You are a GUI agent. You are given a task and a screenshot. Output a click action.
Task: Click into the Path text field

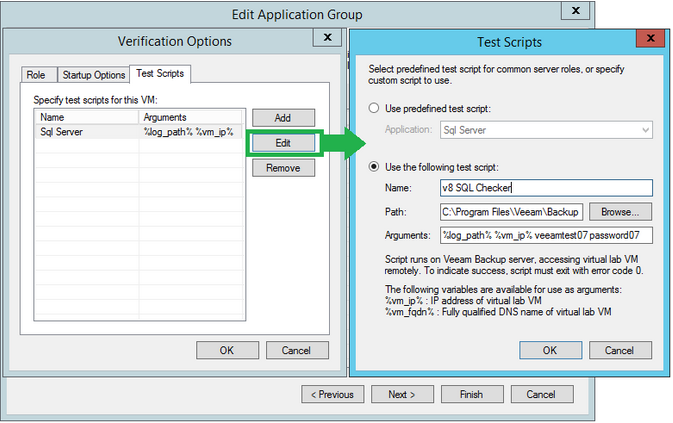[x=511, y=211]
